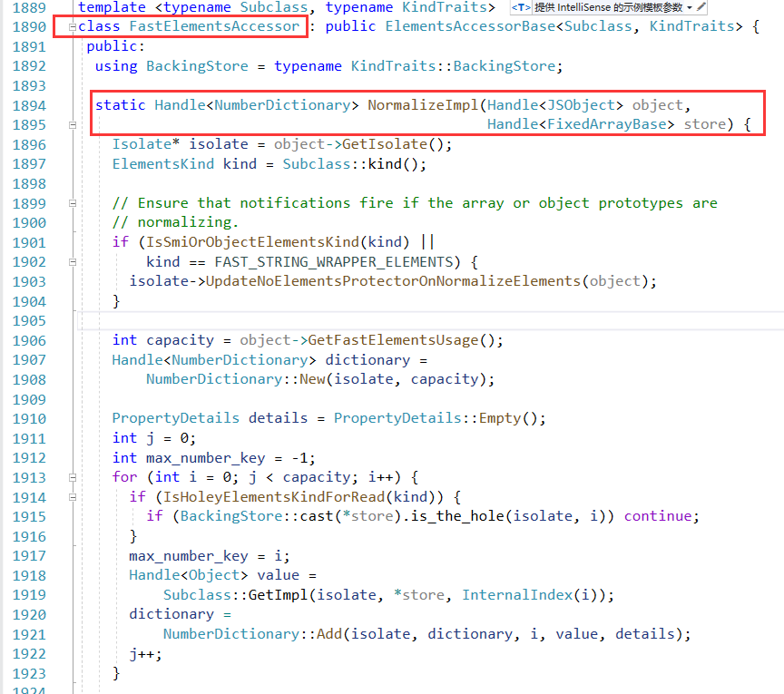784x694 pixels.
Task: Click 'NumberDictionary::New' on line 1908
Action: pos(236,379)
